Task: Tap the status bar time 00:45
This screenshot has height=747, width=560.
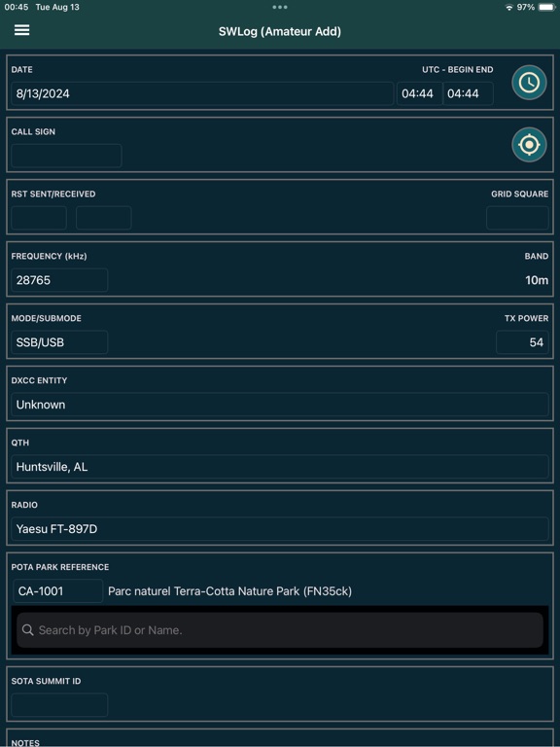Action: [x=17, y=7]
